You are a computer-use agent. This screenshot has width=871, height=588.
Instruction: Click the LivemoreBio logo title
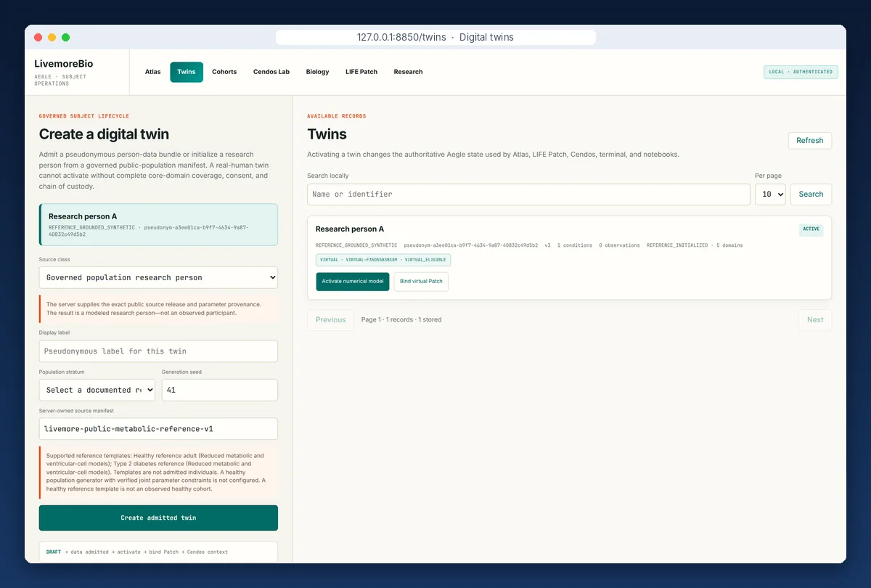(x=64, y=64)
